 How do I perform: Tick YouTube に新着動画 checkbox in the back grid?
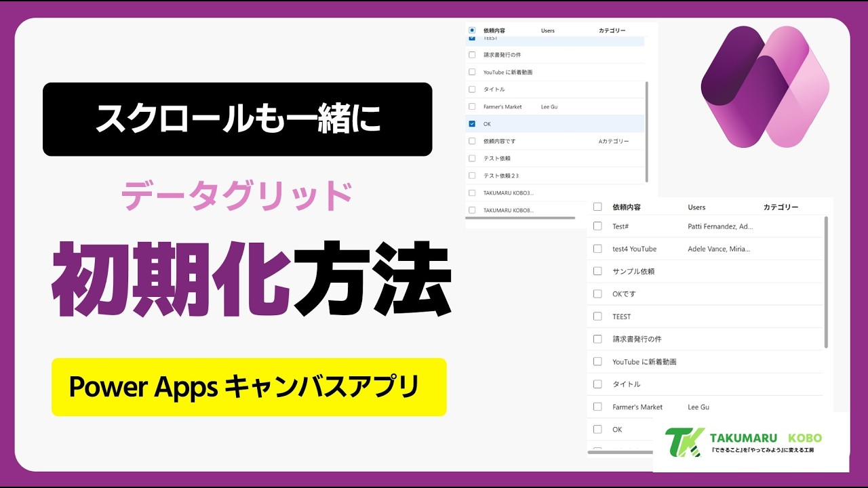point(472,72)
